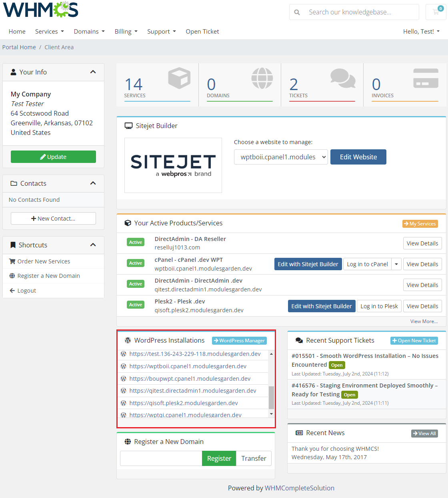Click the Sitejet logo thumbnail
The image size is (448, 498).
(x=173, y=165)
